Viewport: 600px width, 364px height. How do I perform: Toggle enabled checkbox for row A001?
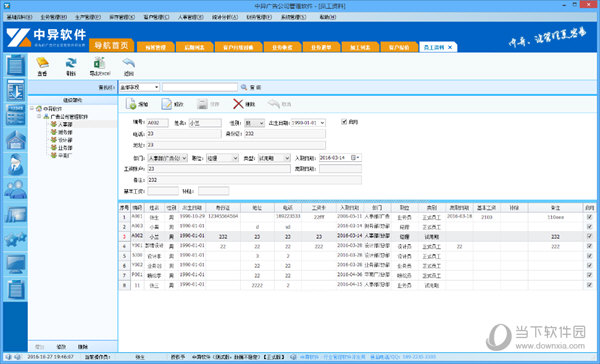[x=589, y=217]
